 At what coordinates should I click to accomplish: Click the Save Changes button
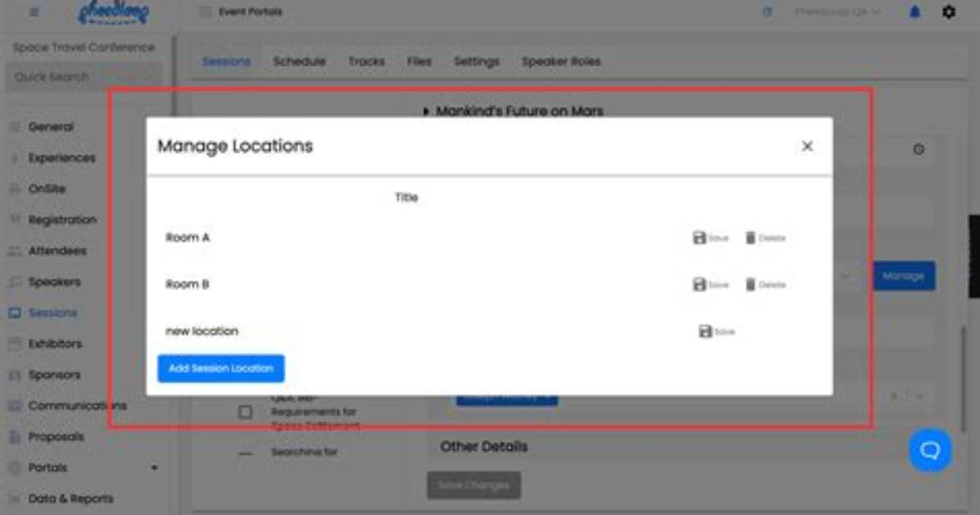coord(474,485)
